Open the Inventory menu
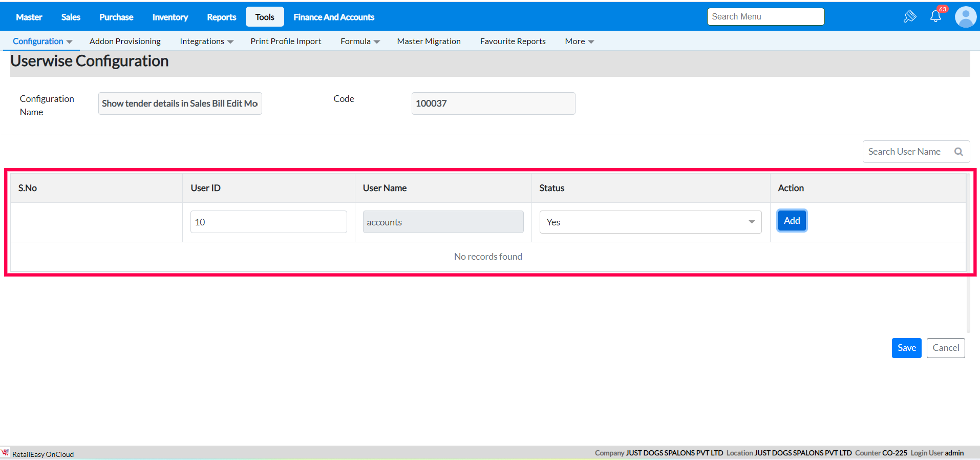This screenshot has width=980, height=460. 170,17
